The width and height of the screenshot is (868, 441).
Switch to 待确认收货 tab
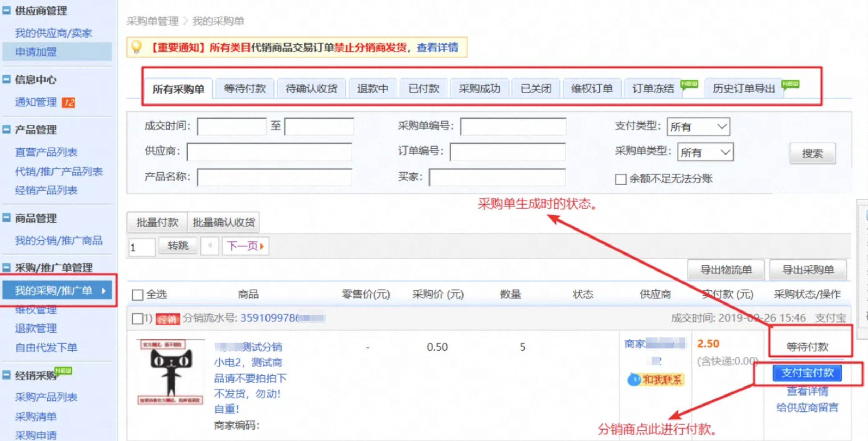pos(311,89)
